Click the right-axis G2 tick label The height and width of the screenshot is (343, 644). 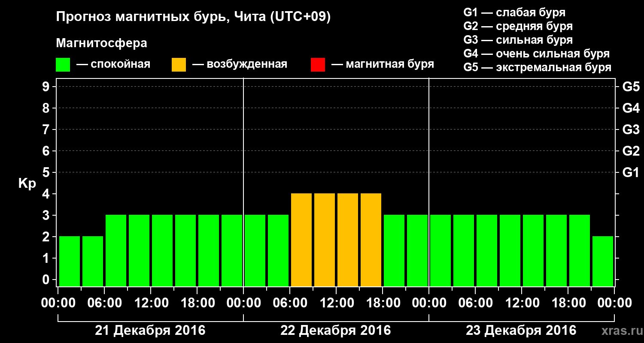coord(631,151)
